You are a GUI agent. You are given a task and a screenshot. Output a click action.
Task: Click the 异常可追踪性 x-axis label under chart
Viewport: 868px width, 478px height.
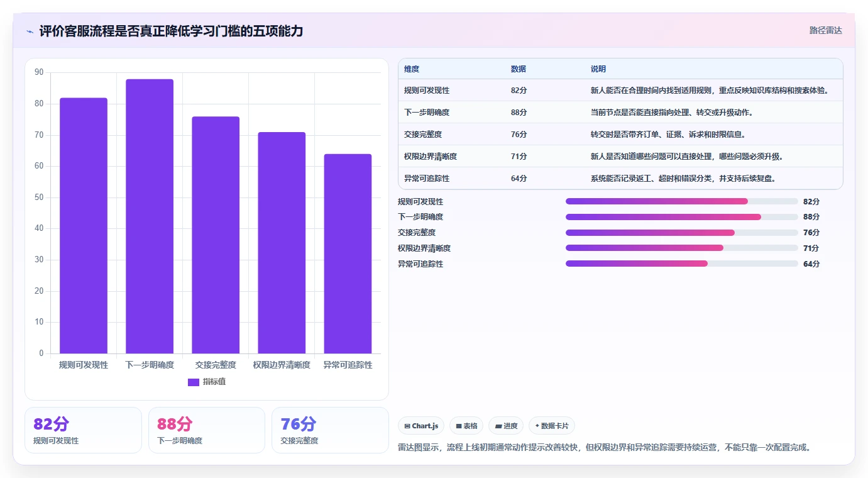pos(348,365)
